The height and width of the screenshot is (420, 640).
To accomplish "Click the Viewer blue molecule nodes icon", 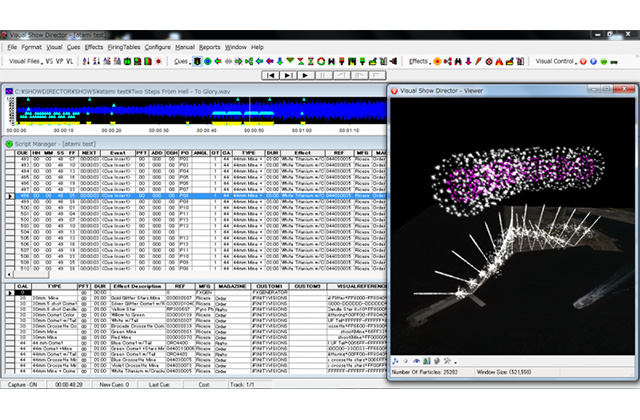I will coord(395,361).
